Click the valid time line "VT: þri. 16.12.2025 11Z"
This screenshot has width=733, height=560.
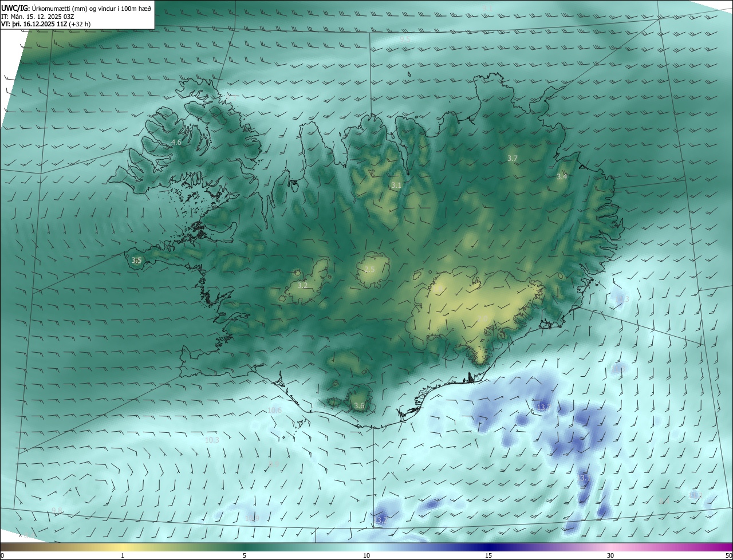(36, 24)
